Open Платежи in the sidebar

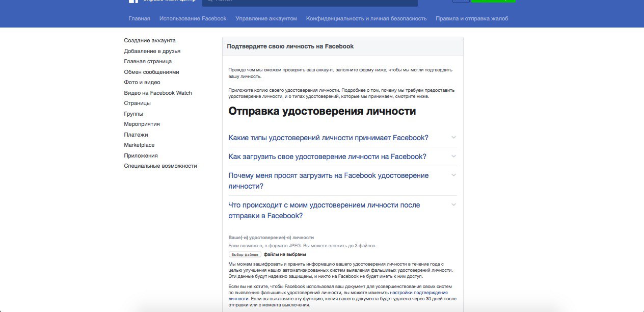136,135
